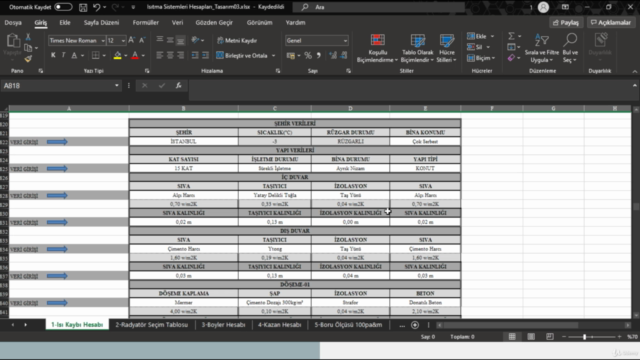Click the add new sheet plus icon

tap(415, 325)
